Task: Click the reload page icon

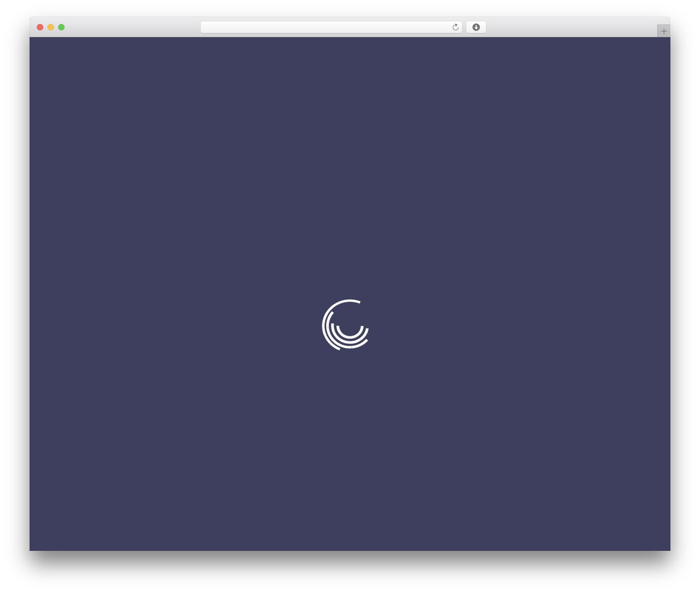Action: 455,27
